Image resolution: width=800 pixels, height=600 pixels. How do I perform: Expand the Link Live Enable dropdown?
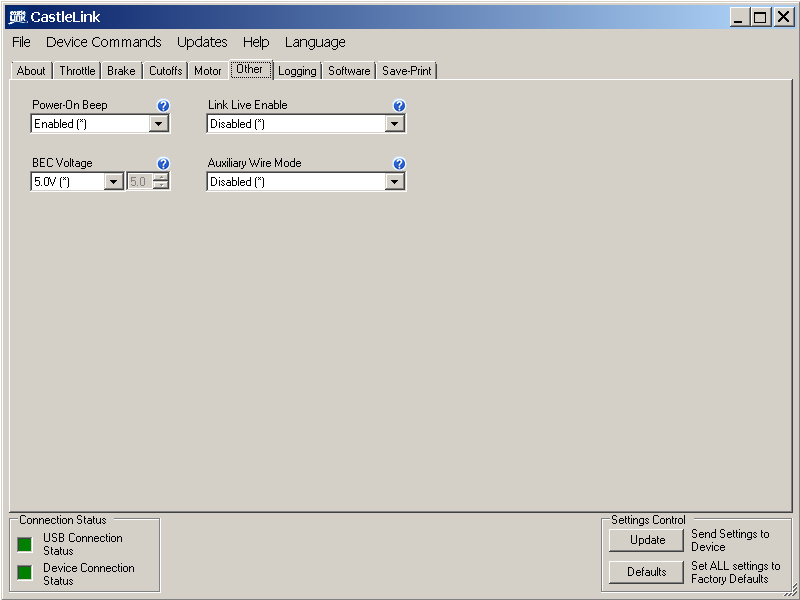[394, 124]
